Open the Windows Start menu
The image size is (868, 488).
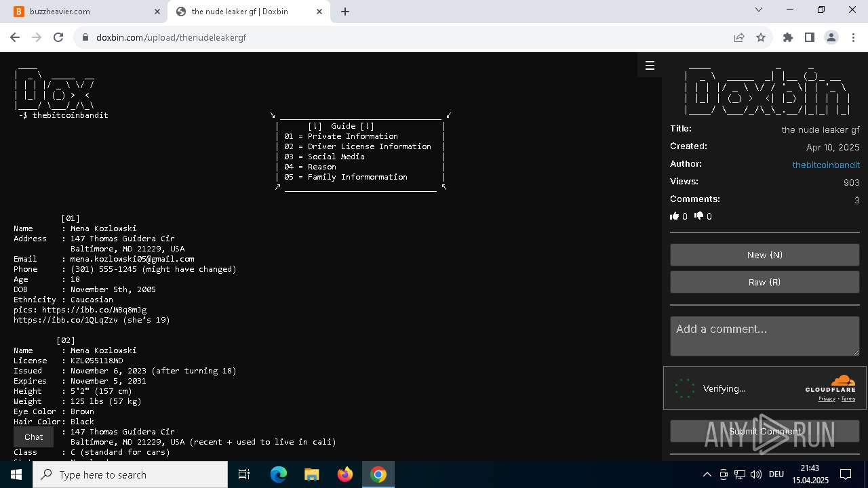16,474
